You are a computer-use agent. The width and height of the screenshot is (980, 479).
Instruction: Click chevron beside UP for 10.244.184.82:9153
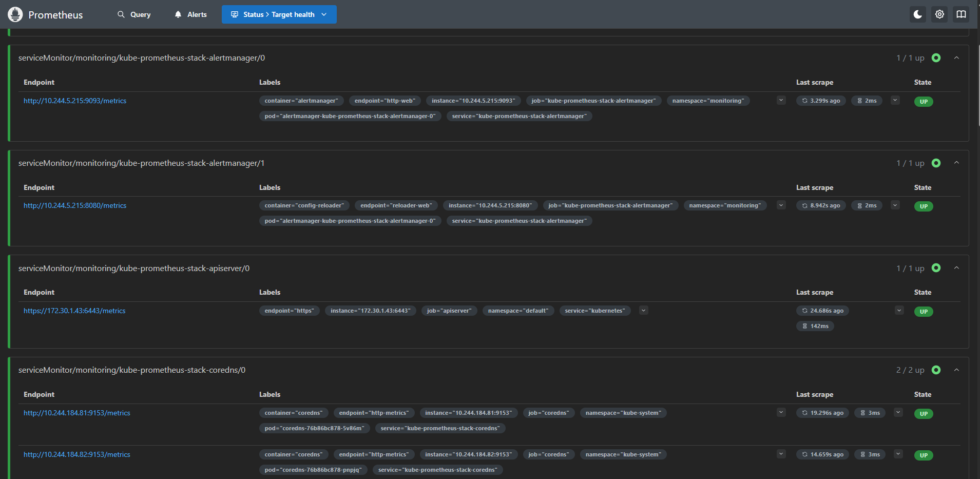pyautogui.click(x=898, y=454)
